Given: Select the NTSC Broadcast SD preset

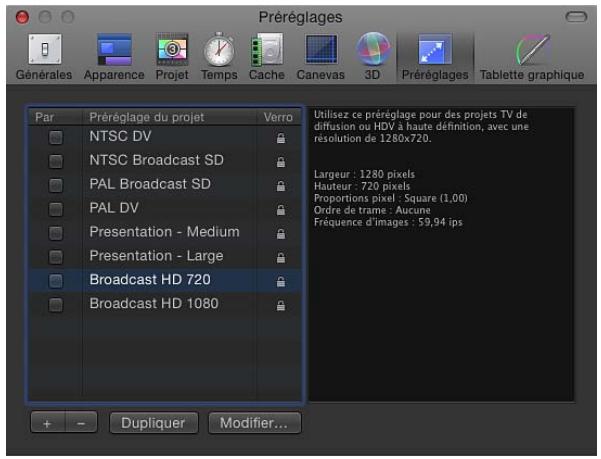Looking at the screenshot, I should [x=165, y=161].
